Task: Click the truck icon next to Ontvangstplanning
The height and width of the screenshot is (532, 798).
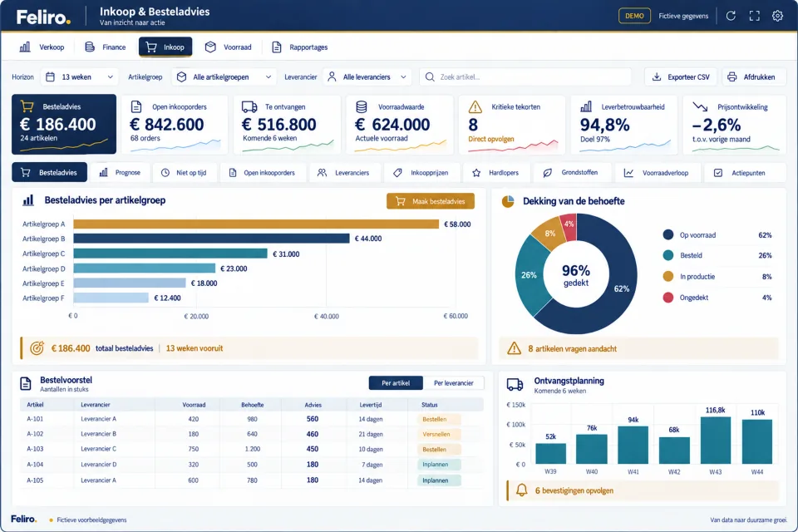Action: pos(515,385)
